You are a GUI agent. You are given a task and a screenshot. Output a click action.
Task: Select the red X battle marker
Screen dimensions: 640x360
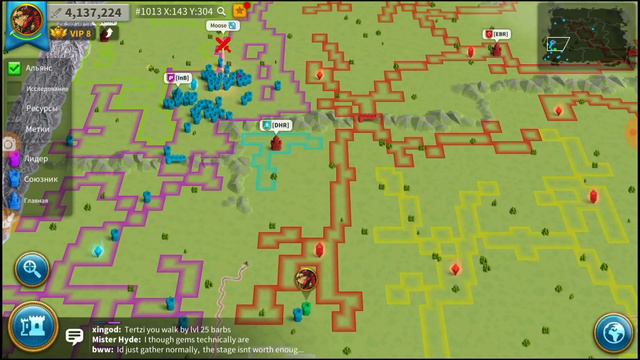223,45
